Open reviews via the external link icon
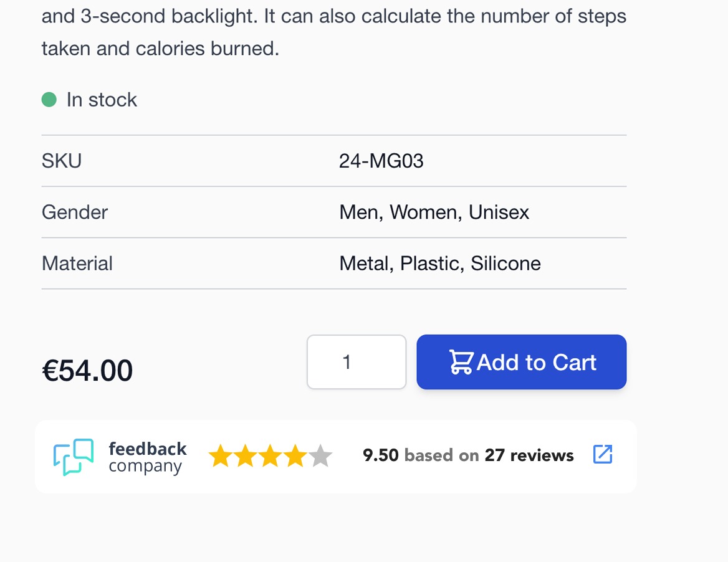 (x=603, y=454)
